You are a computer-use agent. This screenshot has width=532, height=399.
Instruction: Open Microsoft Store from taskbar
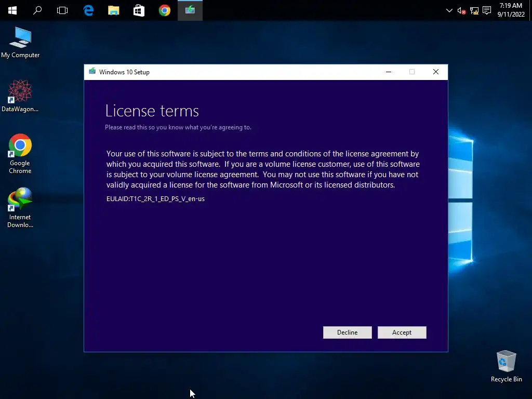pyautogui.click(x=139, y=10)
